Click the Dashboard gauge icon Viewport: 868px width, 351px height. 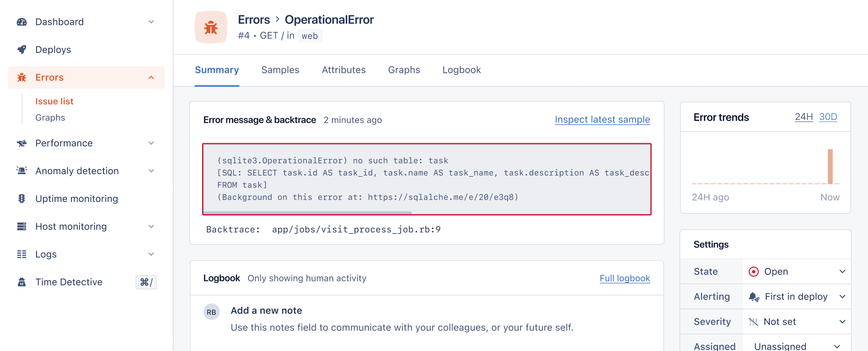tap(22, 22)
